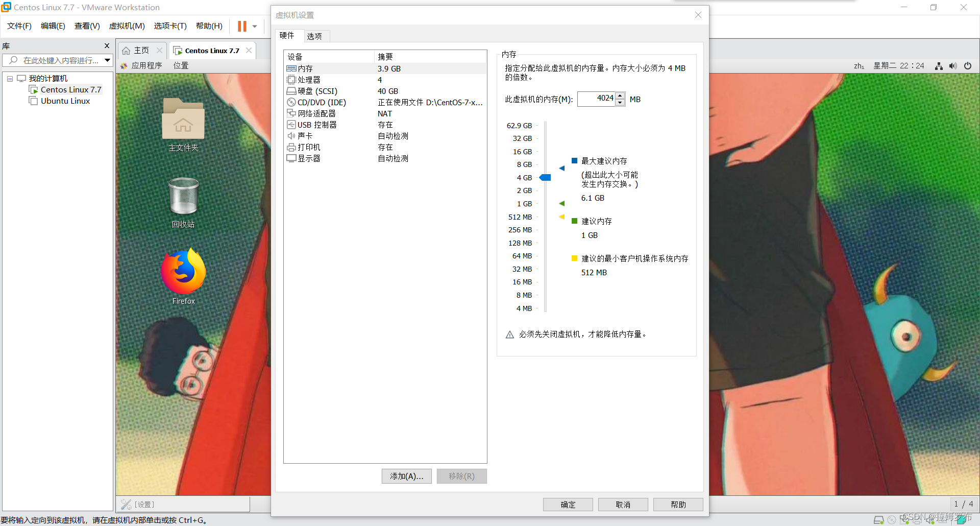Click the 主页 home tab icon
Image resolution: width=980 pixels, height=526 pixels.
tap(126, 51)
